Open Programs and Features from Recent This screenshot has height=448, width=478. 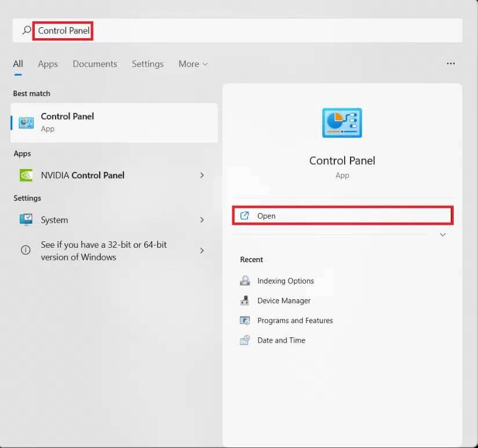coord(295,321)
